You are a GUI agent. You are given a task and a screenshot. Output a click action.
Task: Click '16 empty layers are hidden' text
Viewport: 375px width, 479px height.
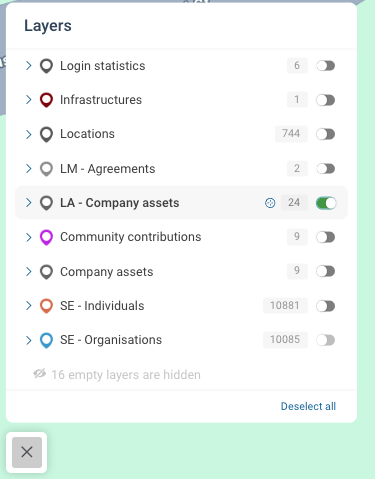[x=126, y=375]
